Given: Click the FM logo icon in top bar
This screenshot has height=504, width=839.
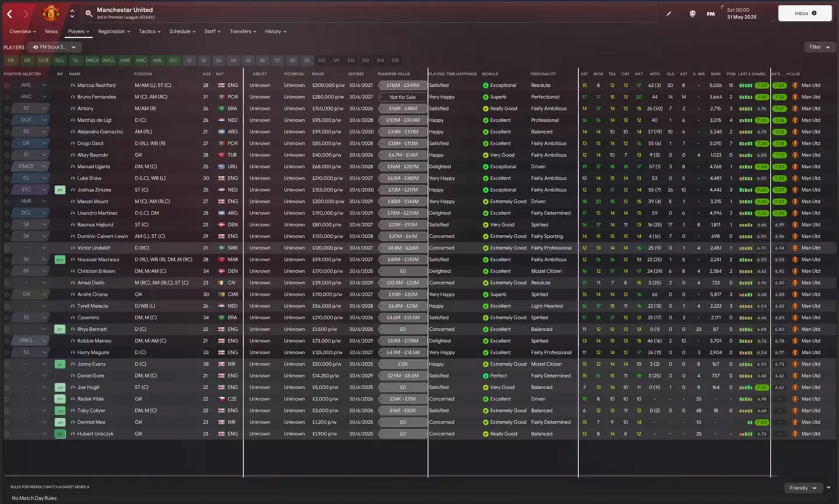Looking at the screenshot, I should (711, 13).
